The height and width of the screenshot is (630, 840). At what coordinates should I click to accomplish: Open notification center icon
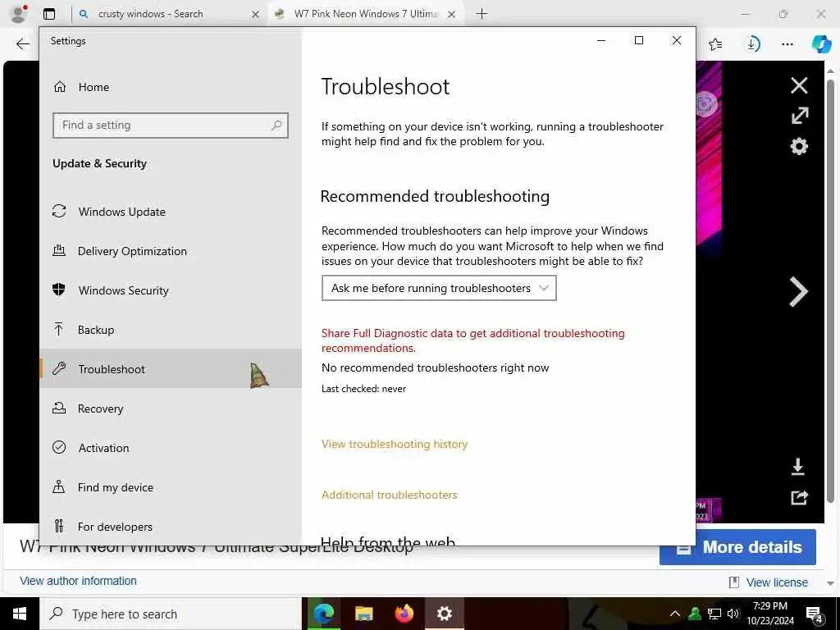click(x=815, y=614)
